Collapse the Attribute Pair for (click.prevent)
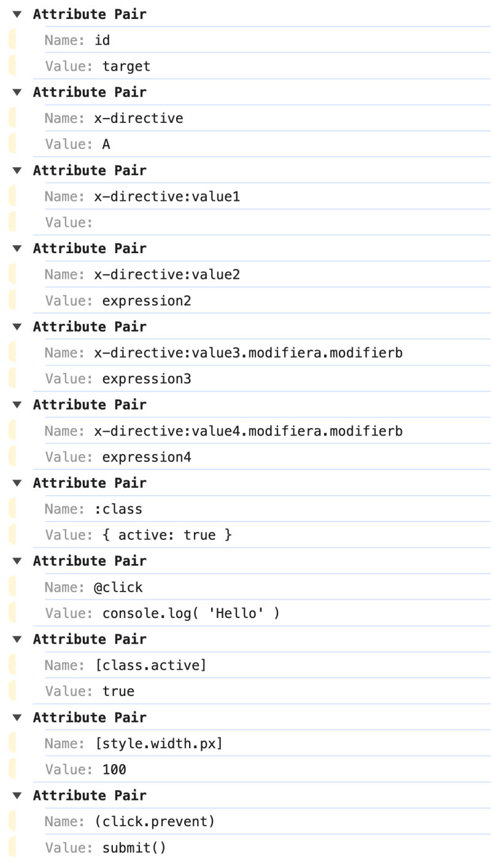 17,796
